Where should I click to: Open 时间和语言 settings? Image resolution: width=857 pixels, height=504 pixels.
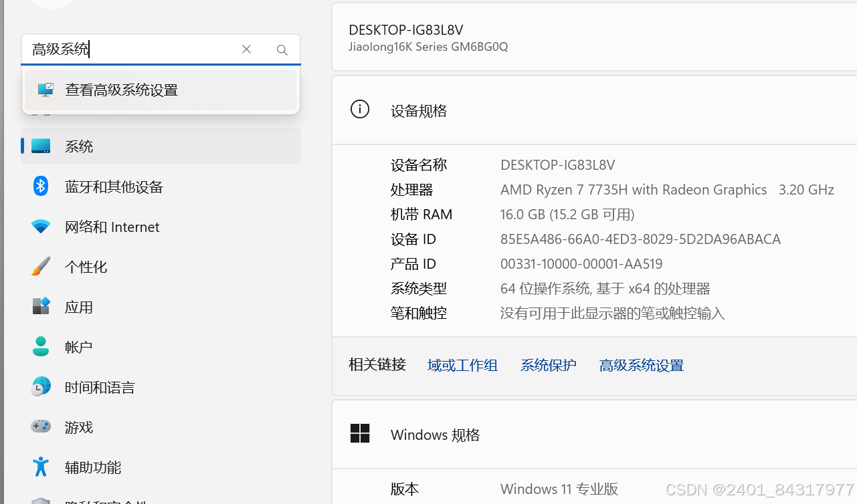[161, 387]
